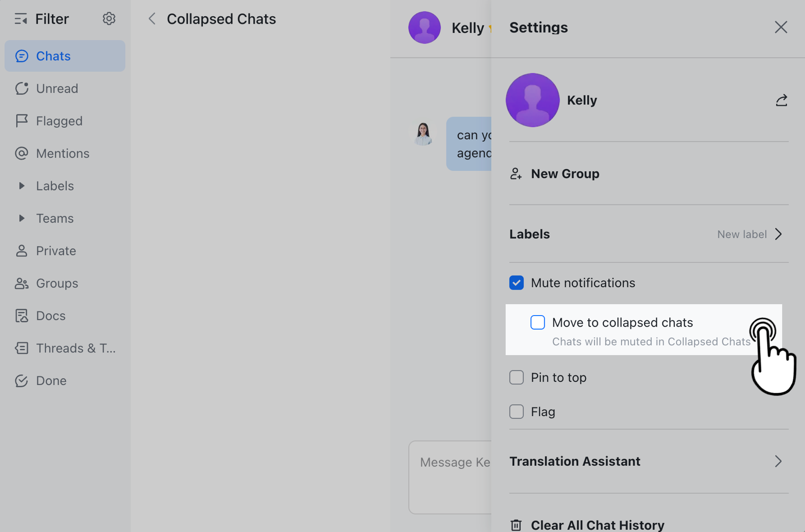Open the Docs section
The height and width of the screenshot is (532, 805).
click(50, 315)
